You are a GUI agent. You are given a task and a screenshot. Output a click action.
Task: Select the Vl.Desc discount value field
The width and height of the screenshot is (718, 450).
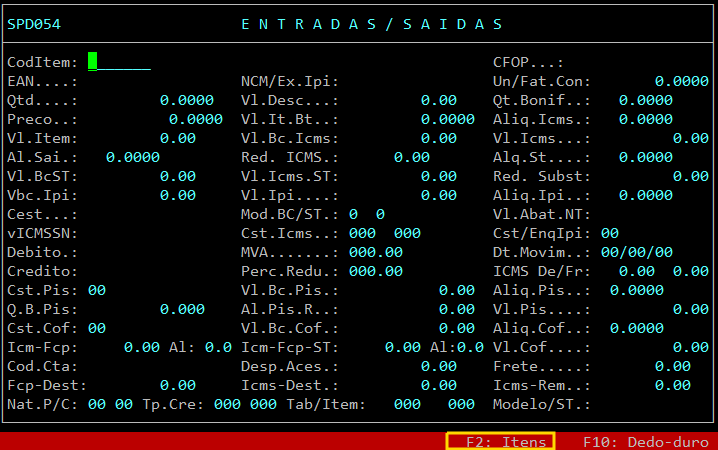pos(438,100)
